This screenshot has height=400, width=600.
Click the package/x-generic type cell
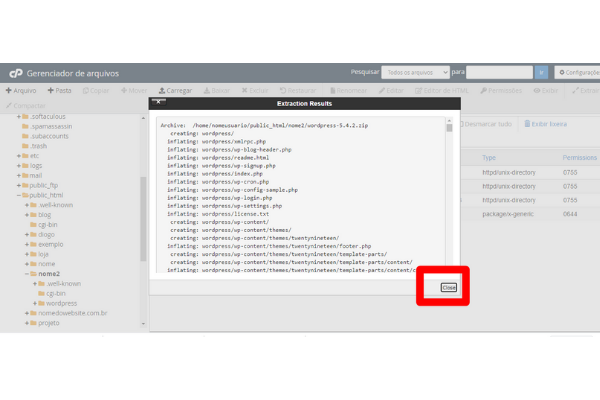tap(508, 214)
